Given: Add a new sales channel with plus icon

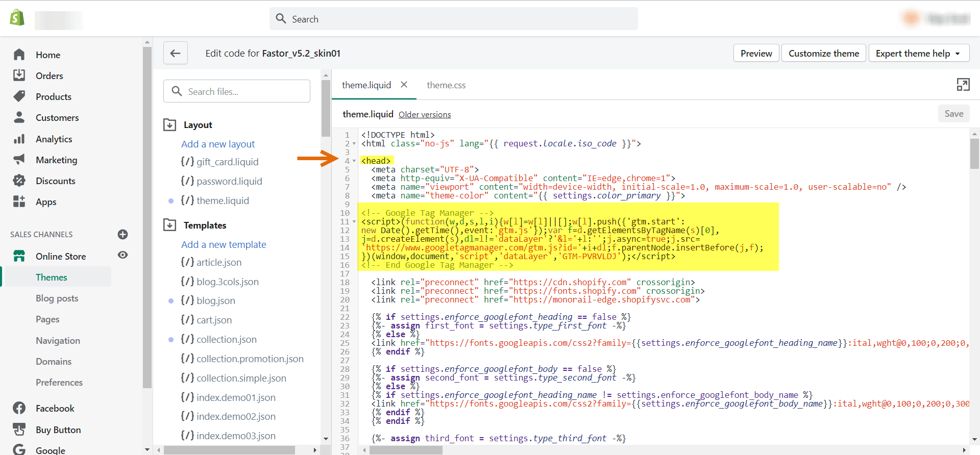Looking at the screenshot, I should [x=122, y=235].
